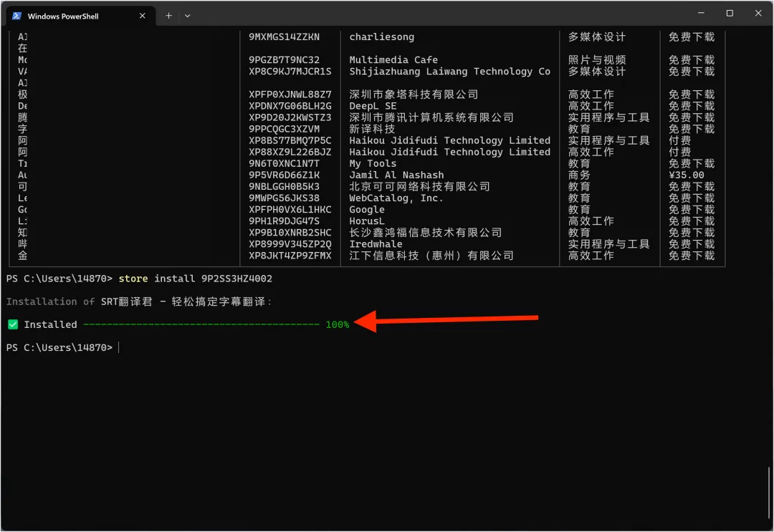Click product ID XP9B10XNRB2SHC
The height and width of the screenshot is (532, 774).
point(290,232)
